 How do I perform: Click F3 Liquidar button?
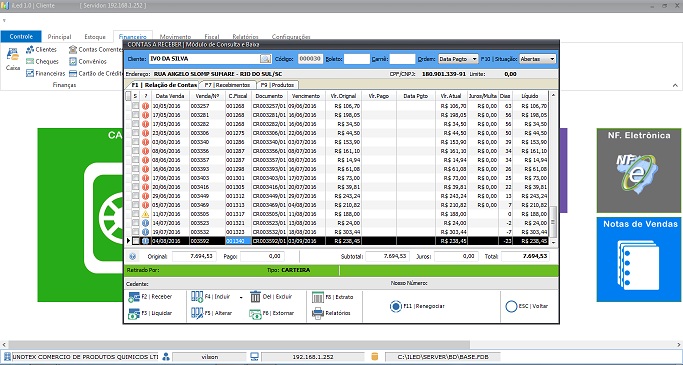click(151, 313)
